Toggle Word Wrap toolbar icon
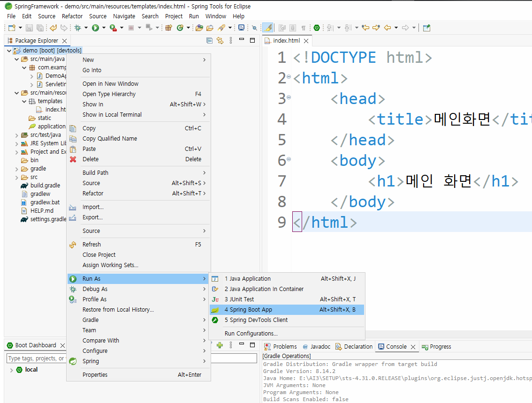Image resolution: width=532 pixels, height=403 pixels. 282,28
